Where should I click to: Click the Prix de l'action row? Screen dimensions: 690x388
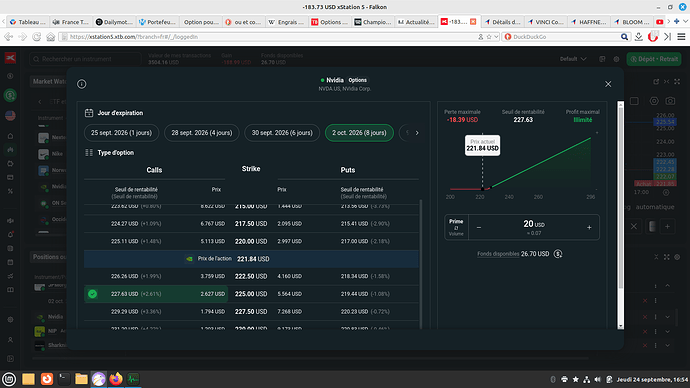pos(251,259)
